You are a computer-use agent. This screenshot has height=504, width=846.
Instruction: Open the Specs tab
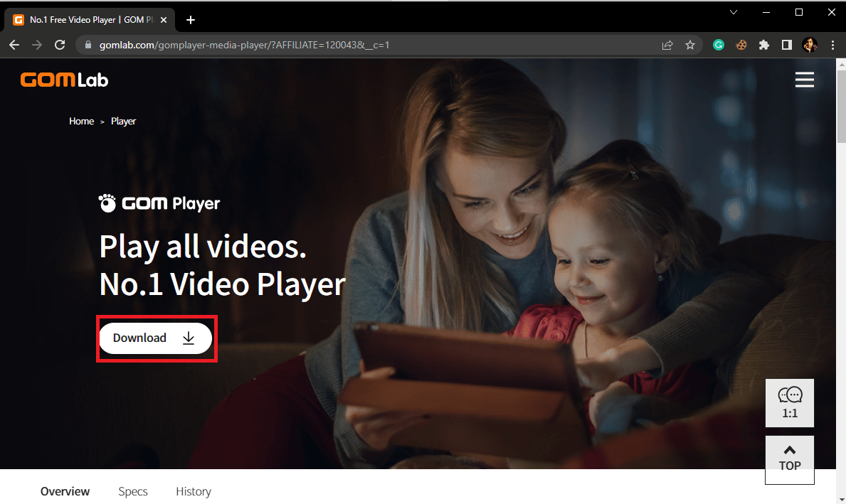click(133, 492)
